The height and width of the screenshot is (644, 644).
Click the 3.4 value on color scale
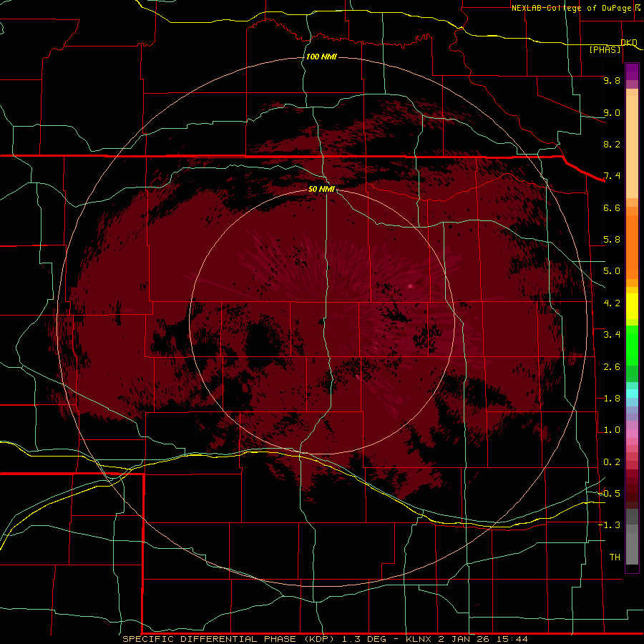(612, 335)
